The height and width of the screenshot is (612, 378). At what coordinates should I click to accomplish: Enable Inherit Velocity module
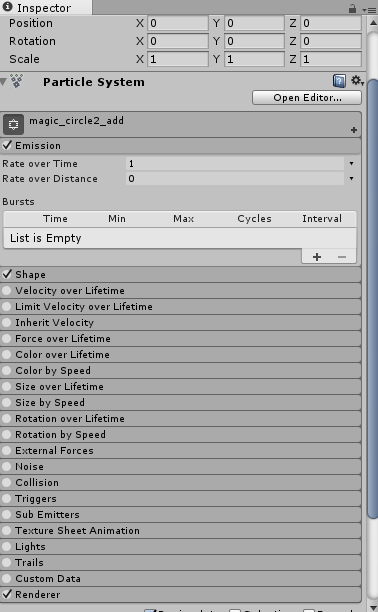(x=6, y=322)
